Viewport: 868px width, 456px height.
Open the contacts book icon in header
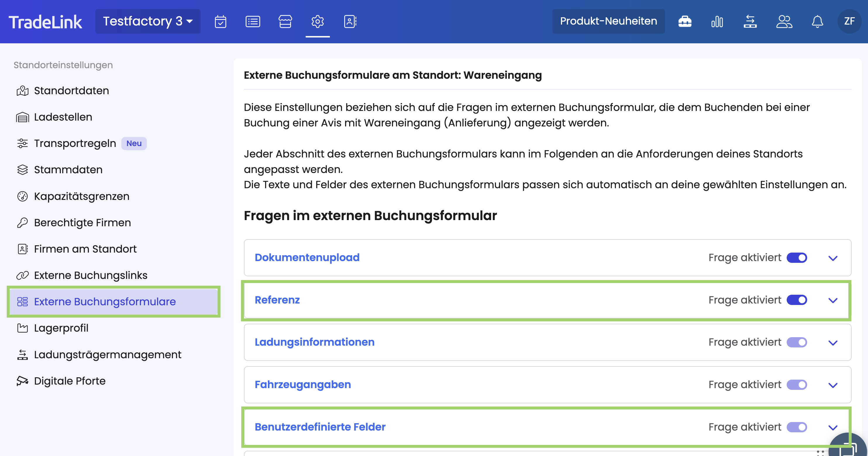pyautogui.click(x=350, y=22)
